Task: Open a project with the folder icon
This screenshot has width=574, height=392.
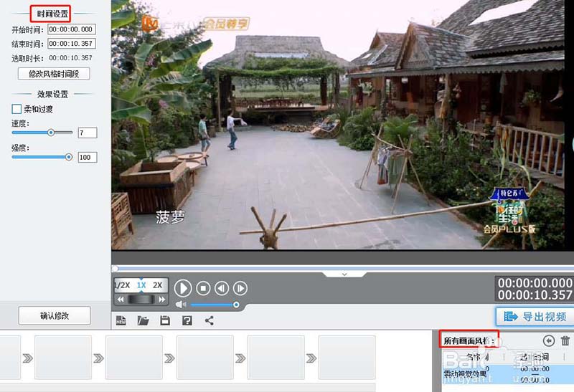Action: point(143,320)
